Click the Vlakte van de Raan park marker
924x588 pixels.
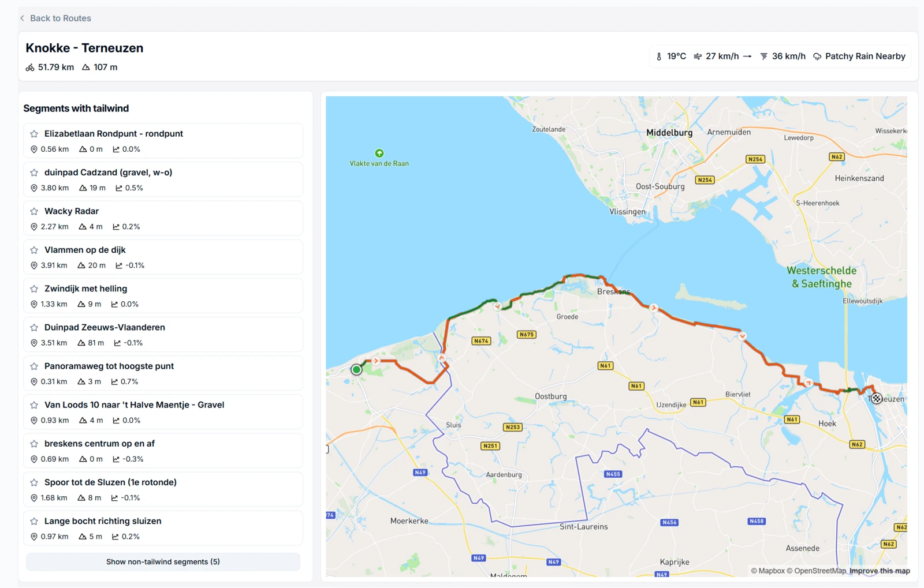[x=379, y=153]
